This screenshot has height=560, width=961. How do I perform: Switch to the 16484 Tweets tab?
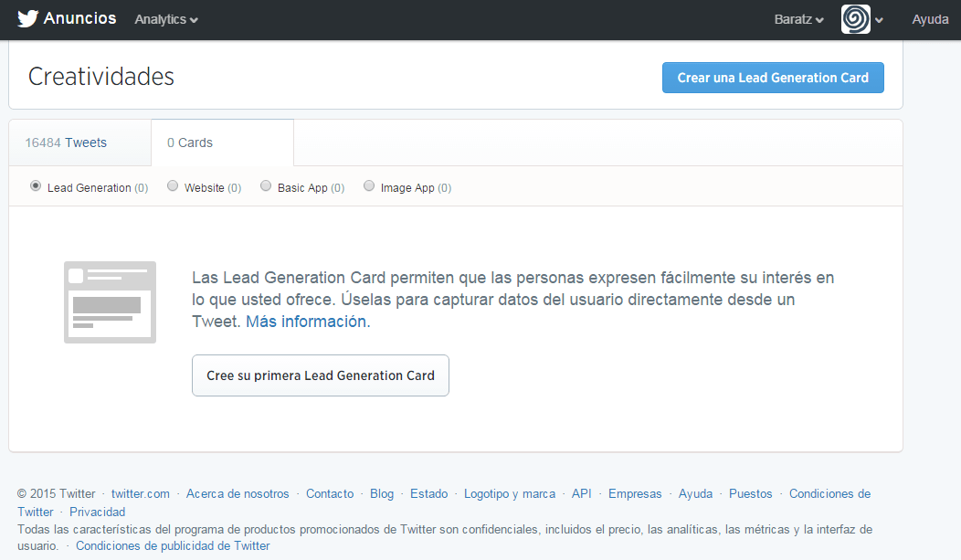point(80,143)
